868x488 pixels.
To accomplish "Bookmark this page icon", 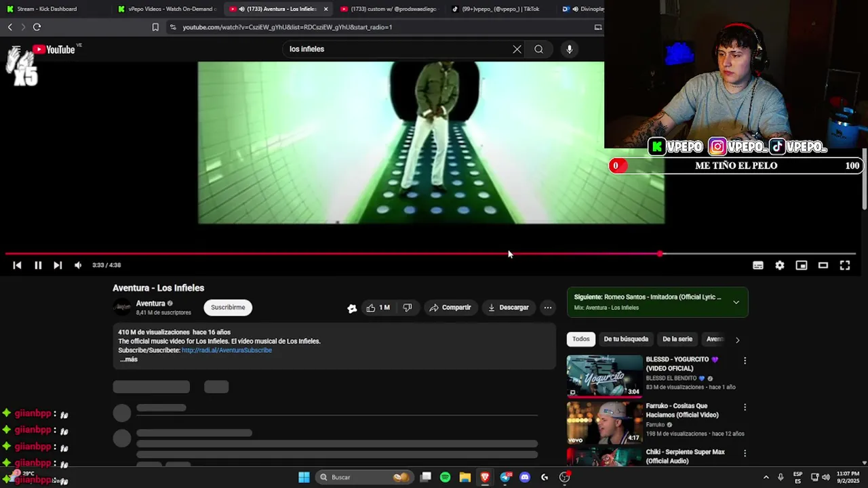I will 155,27.
